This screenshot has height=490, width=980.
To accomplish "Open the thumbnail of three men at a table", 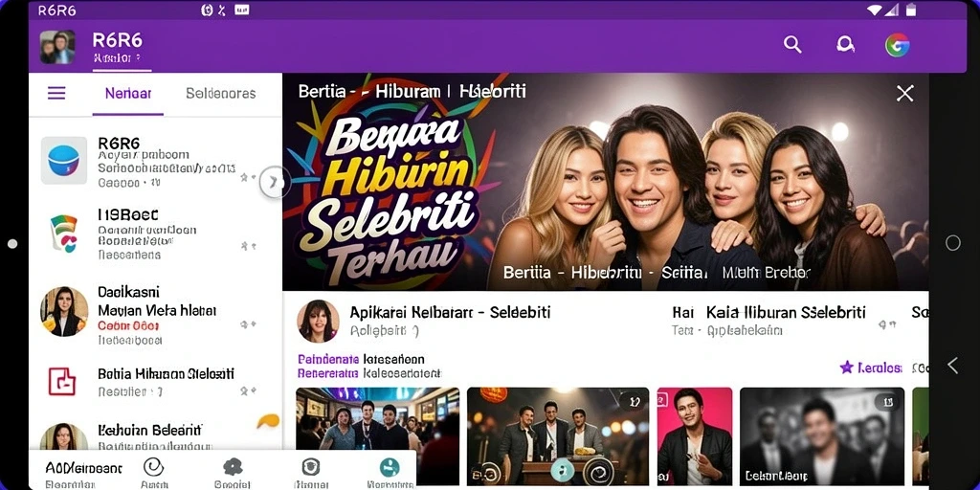I will 558,436.
